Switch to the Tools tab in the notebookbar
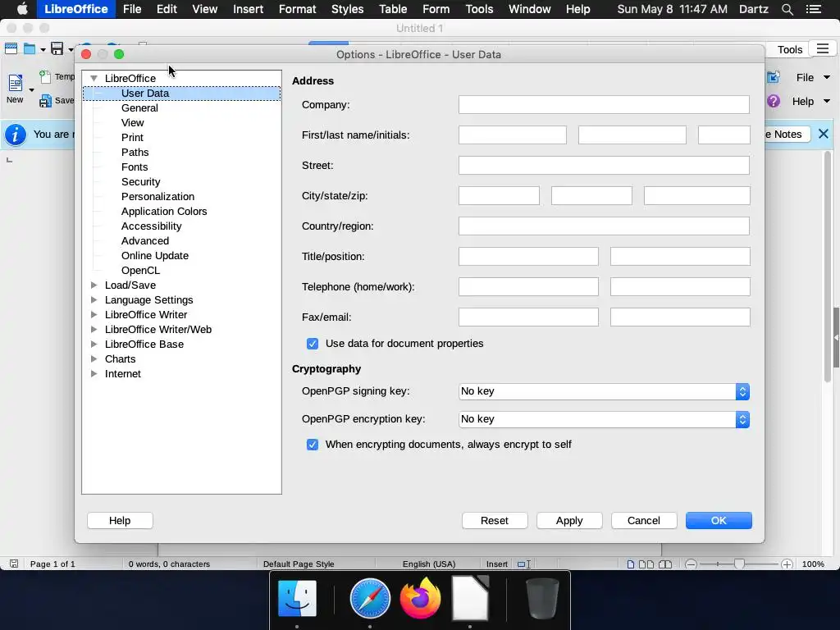The height and width of the screenshot is (630, 840). tap(790, 49)
